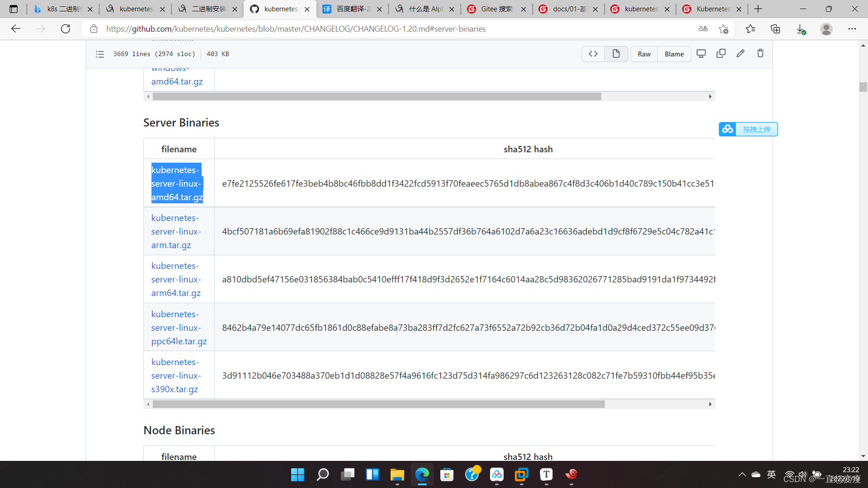868x488 pixels.
Task: Switch to the Gitee 搜索 tab
Action: 496,9
